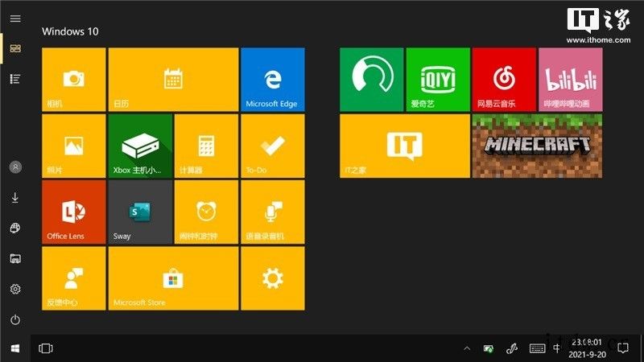Open the Photos (照片) tile
The height and width of the screenshot is (362, 644).
74,146
